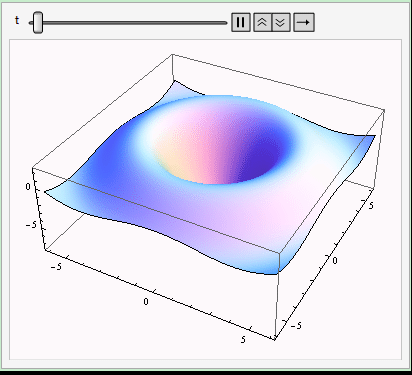The image size is (412, 375).
Task: Click the t slider thumb
Action: pos(38,23)
